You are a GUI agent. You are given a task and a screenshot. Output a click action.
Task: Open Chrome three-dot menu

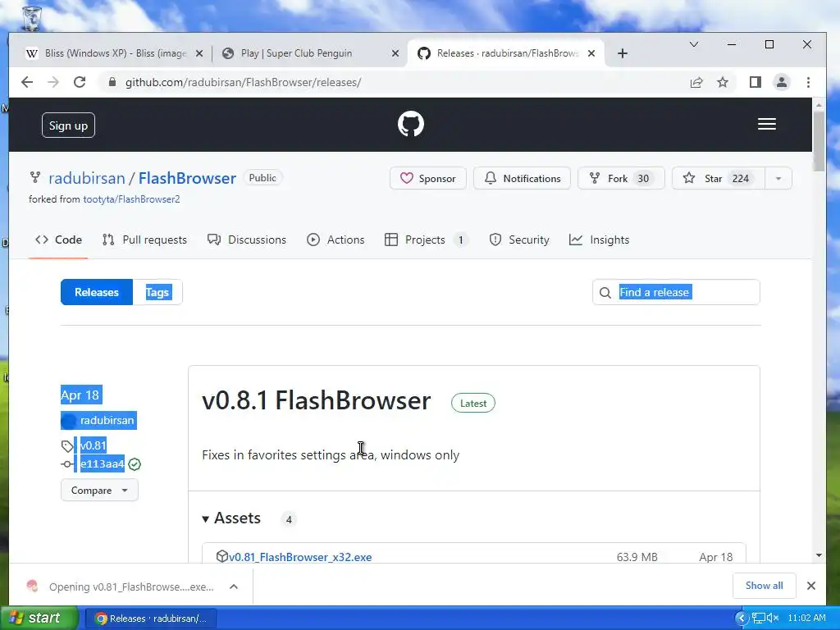click(x=808, y=82)
